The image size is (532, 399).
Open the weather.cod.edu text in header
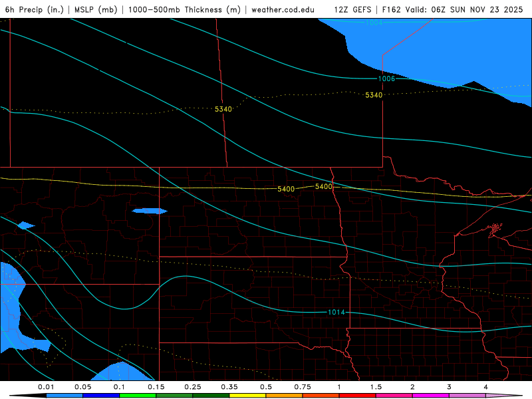[283, 9]
